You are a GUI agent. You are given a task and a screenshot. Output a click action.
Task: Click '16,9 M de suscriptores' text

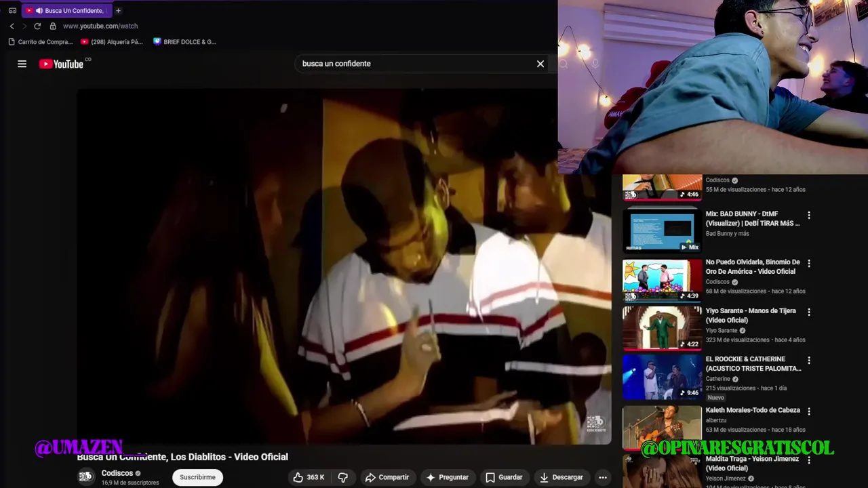coord(130,483)
